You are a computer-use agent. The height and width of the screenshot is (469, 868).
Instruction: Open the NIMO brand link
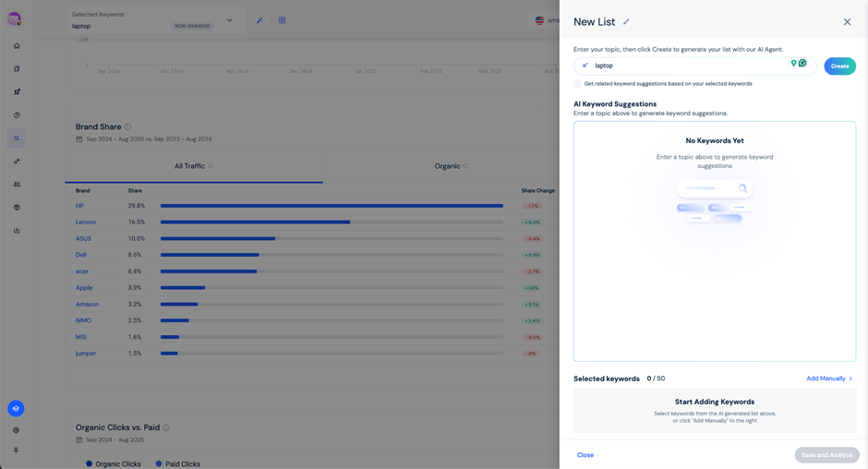click(x=84, y=320)
